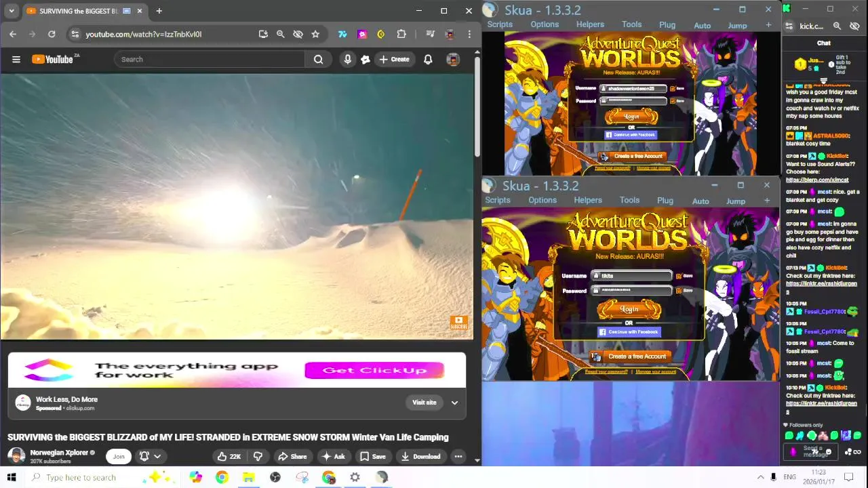Click Continue with Facebook in lower Skua window
Image resolution: width=868 pixels, height=488 pixels.
pos(629,332)
